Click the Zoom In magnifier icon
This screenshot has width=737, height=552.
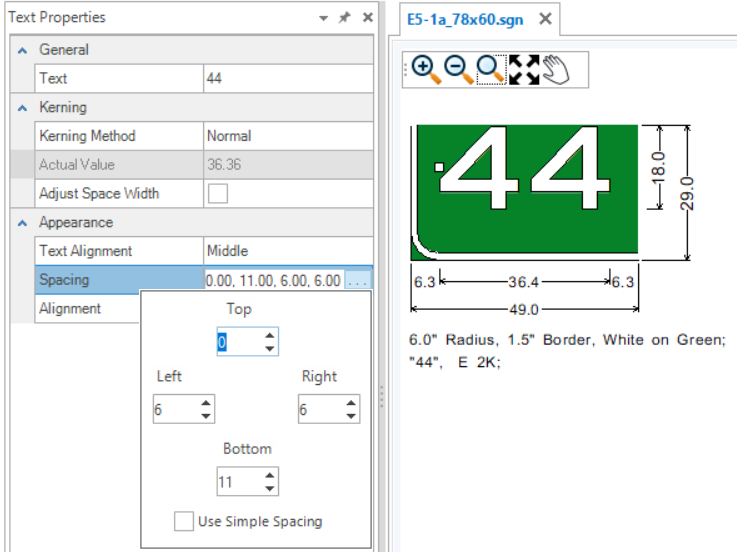pos(426,70)
